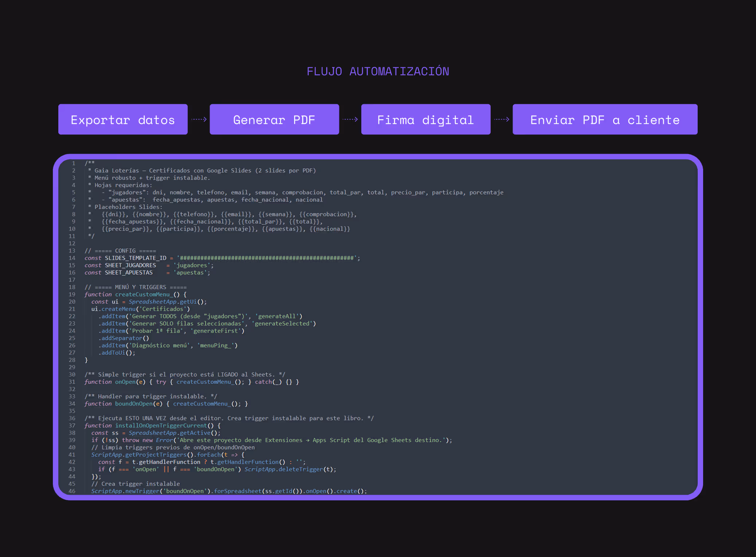Viewport: 756px width, 557px height.
Task: Click line number 37 in code gutter
Action: pos(72,425)
